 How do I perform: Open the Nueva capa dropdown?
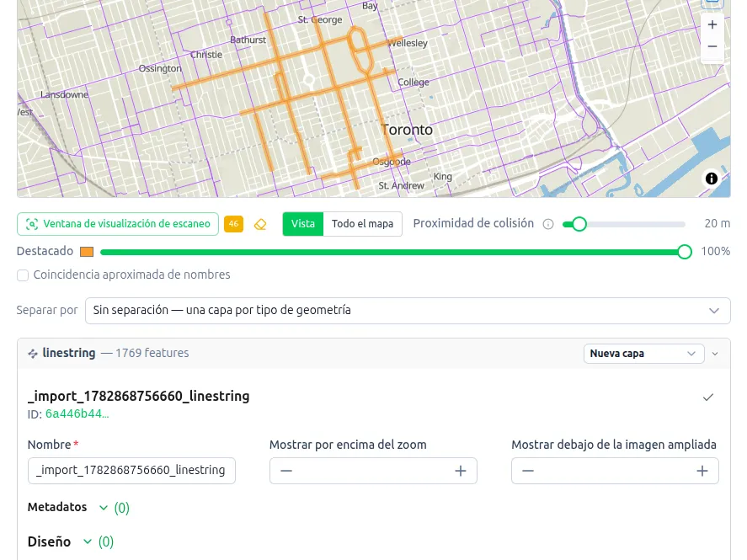[643, 354]
